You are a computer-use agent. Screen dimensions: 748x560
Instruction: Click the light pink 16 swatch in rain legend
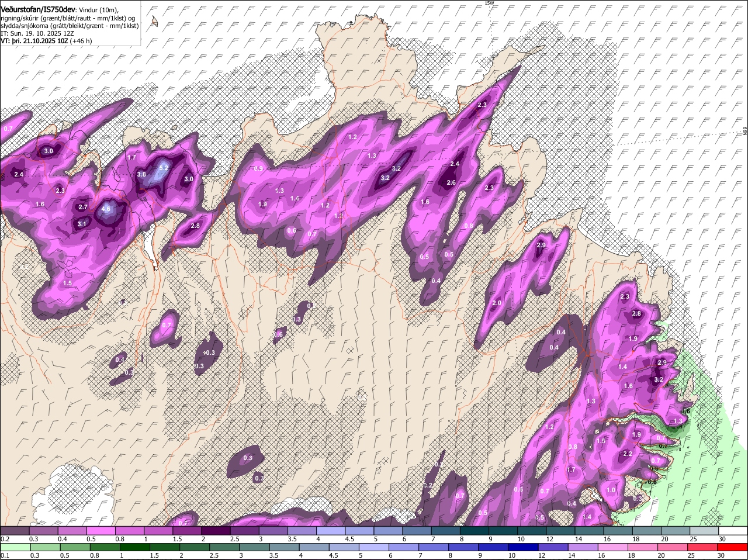tap(613, 547)
